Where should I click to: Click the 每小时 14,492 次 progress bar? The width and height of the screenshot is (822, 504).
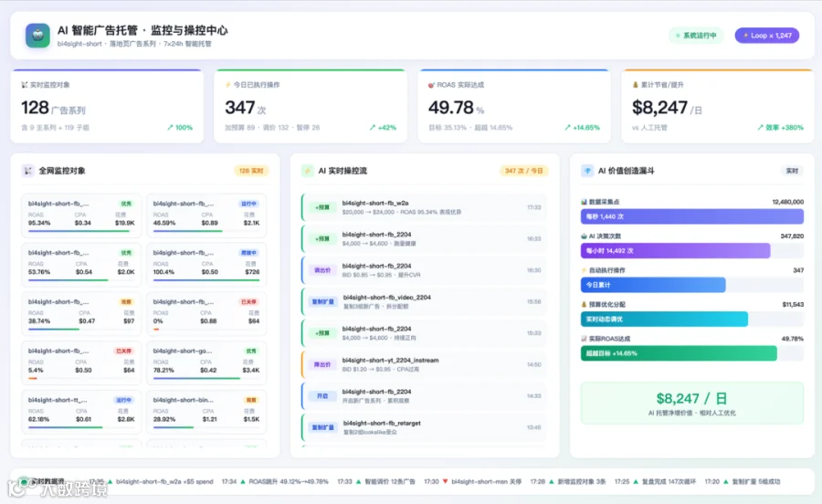[675, 251]
